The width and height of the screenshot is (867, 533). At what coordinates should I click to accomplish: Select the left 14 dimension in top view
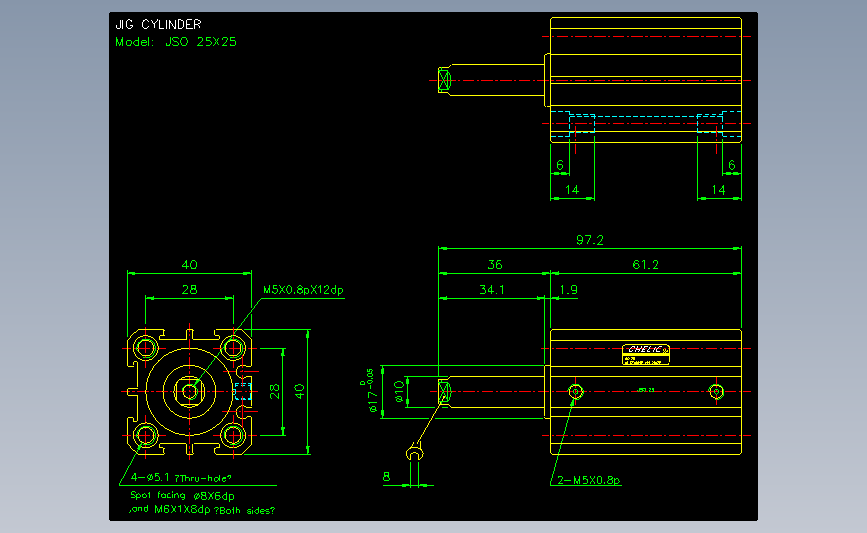(572, 190)
